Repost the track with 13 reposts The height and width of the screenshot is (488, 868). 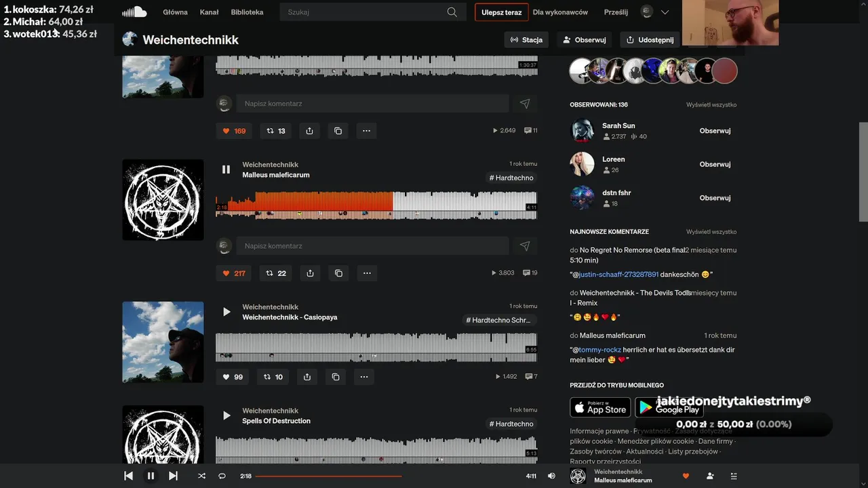[275, 131]
